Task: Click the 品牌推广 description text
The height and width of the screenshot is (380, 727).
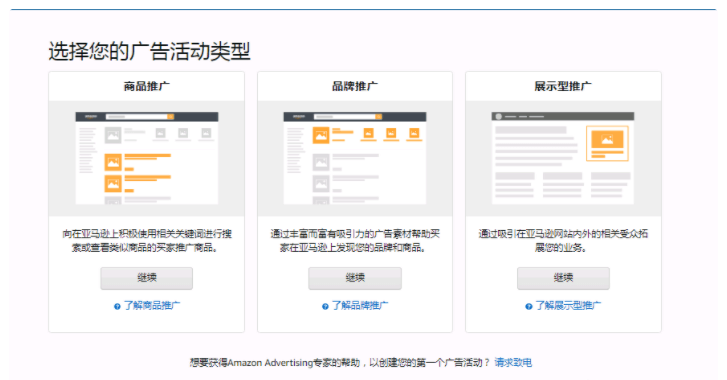Action: (x=355, y=241)
